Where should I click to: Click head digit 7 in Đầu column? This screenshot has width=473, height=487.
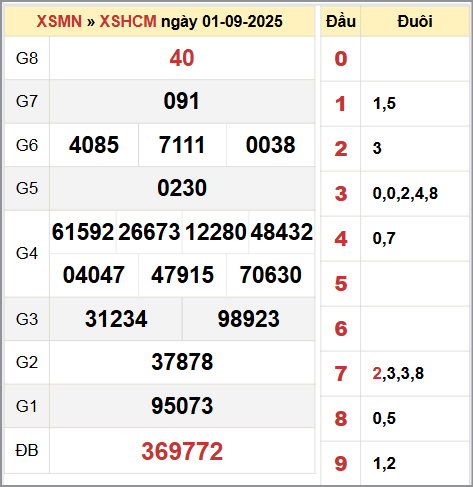[341, 374]
